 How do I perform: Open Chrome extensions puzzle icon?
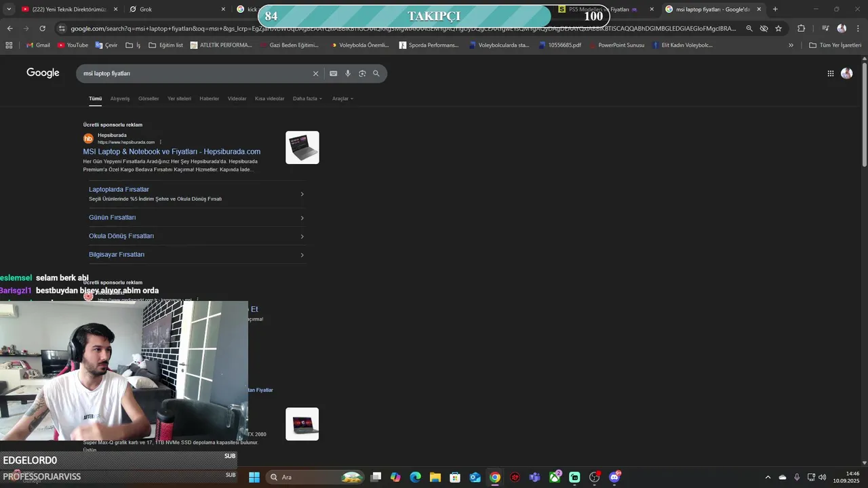pos(801,28)
